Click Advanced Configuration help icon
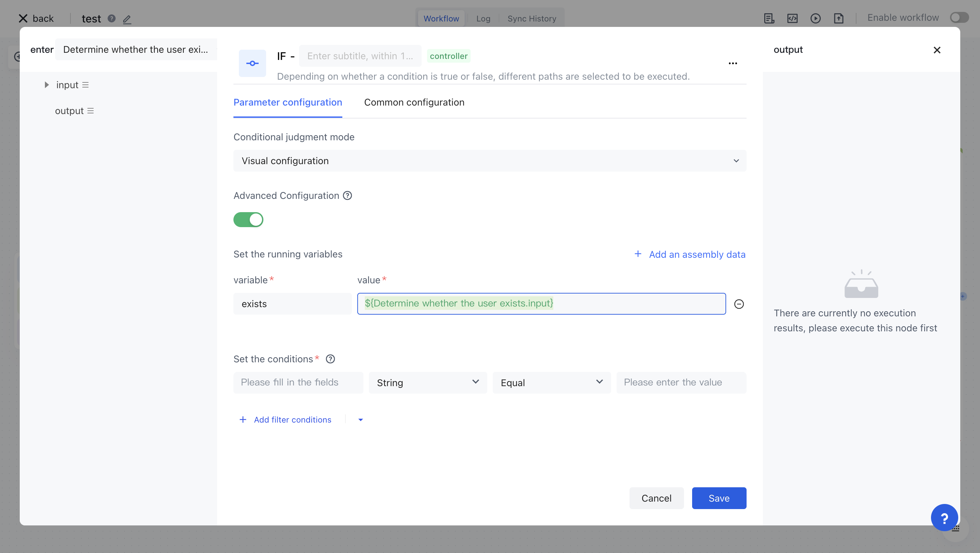The width and height of the screenshot is (980, 553). (x=347, y=195)
